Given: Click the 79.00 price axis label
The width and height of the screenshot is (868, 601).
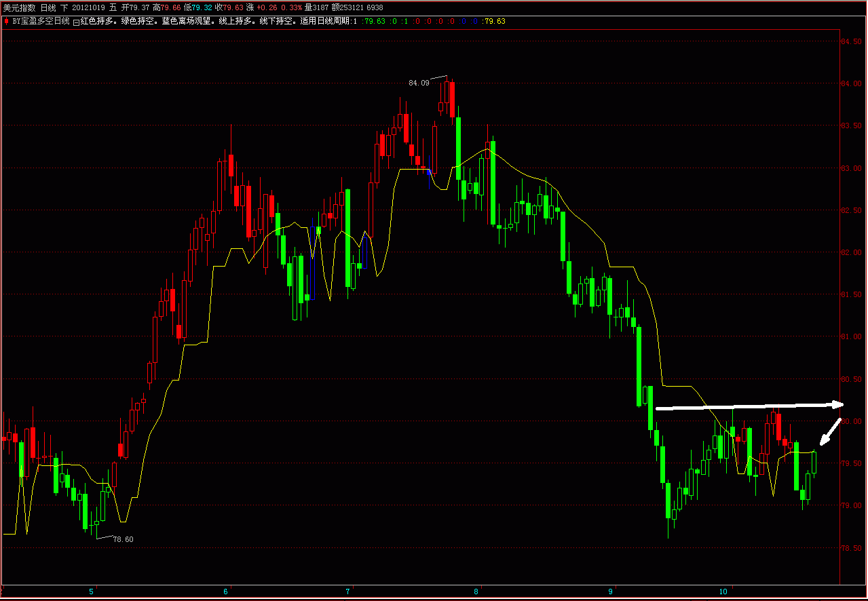Looking at the screenshot, I should [x=850, y=505].
